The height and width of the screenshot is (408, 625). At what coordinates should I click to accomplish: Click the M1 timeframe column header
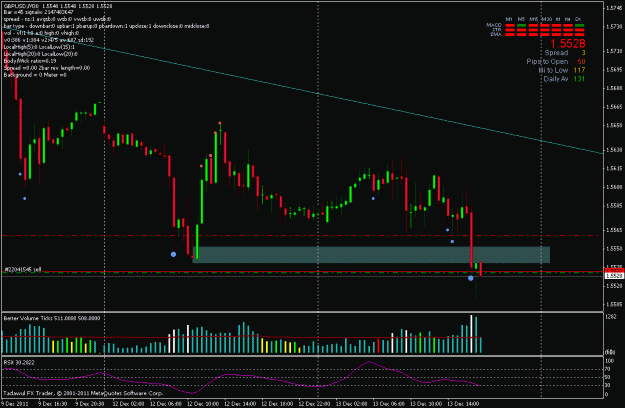point(509,19)
